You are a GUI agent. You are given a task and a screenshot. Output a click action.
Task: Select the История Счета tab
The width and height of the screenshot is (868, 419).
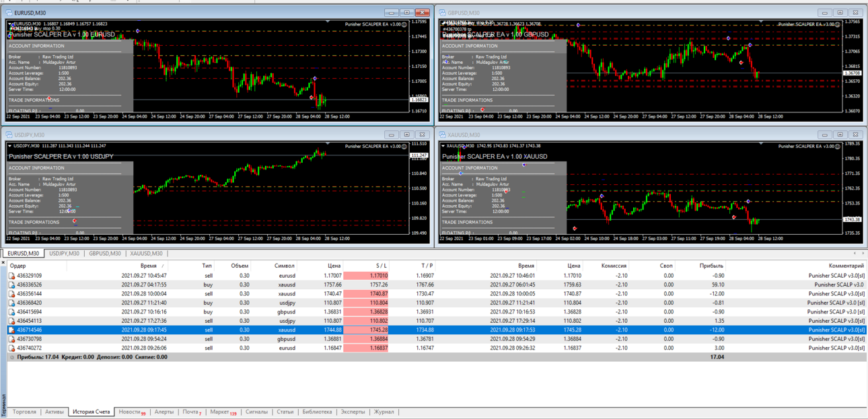click(91, 412)
